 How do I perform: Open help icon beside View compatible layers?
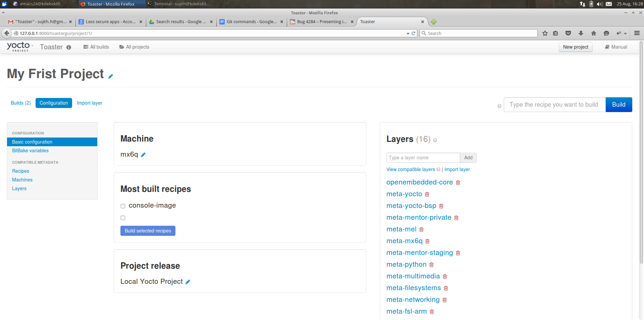click(438, 170)
